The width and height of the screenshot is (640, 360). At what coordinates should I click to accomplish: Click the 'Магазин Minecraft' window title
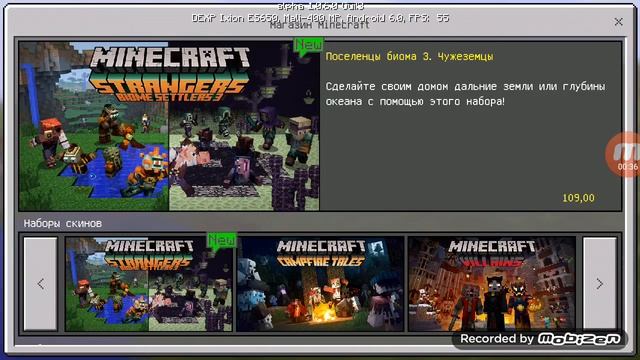click(x=320, y=25)
